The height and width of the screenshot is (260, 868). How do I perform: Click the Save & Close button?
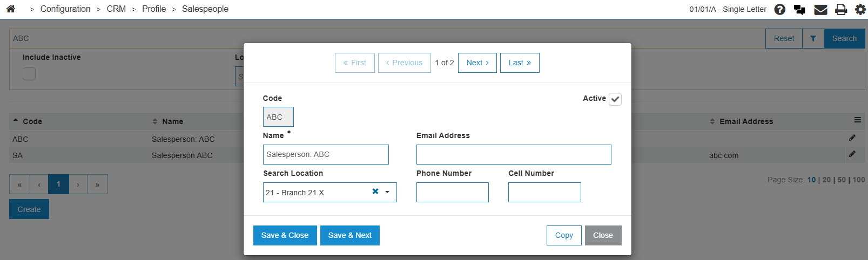click(285, 235)
